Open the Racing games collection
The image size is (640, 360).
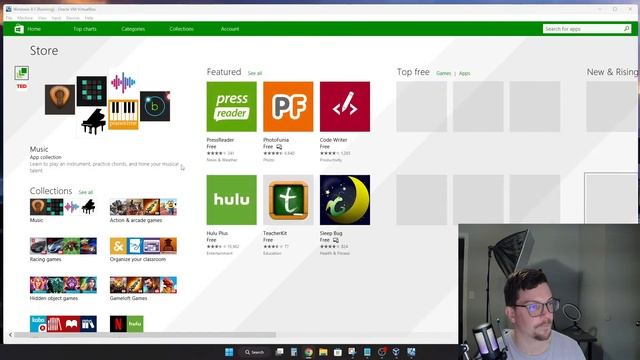[63, 246]
